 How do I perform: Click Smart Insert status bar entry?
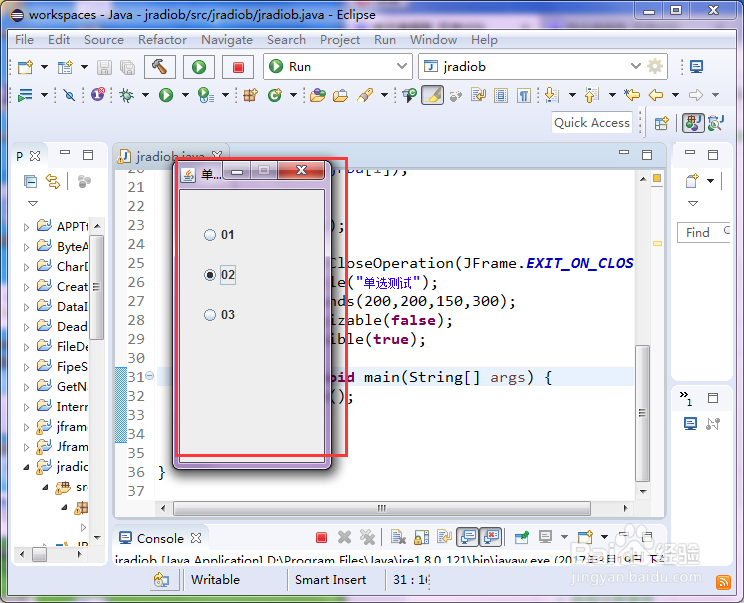point(330,580)
